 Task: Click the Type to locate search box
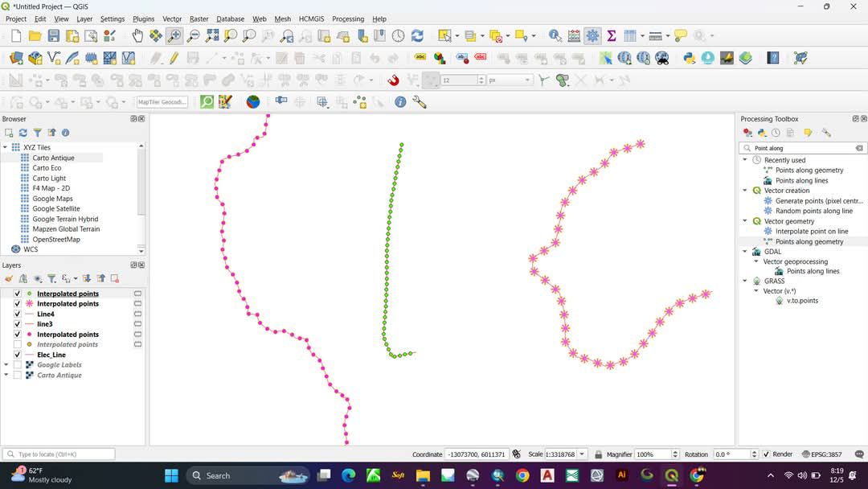pyautogui.click(x=59, y=454)
